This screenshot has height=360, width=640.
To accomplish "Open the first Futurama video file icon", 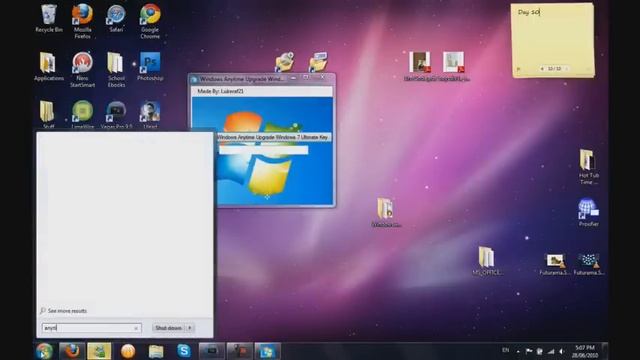I will tap(555, 264).
